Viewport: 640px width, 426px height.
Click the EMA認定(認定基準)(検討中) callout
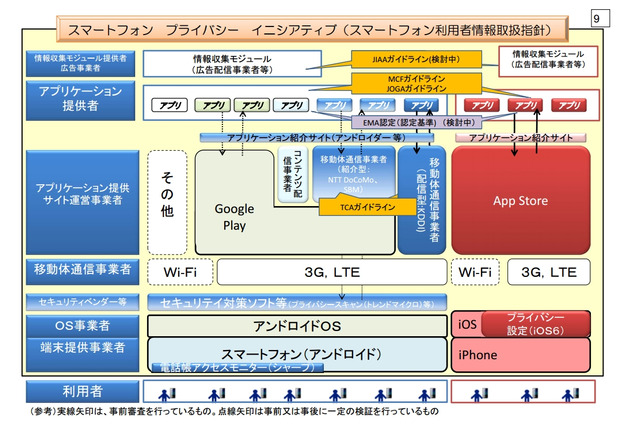tap(416, 122)
